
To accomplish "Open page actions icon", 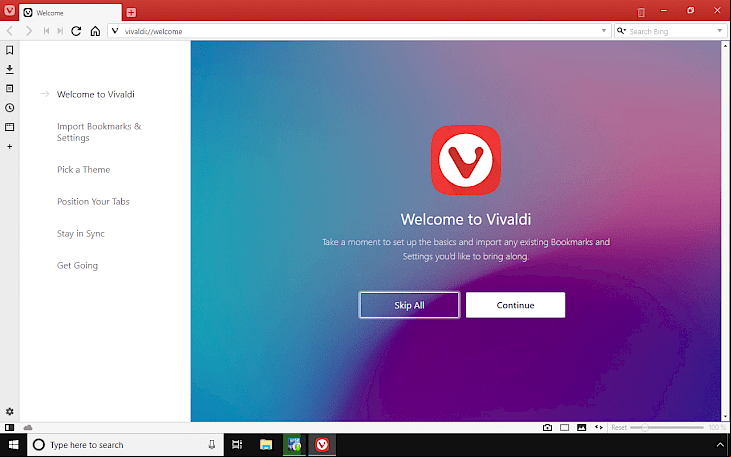I will (x=599, y=427).
